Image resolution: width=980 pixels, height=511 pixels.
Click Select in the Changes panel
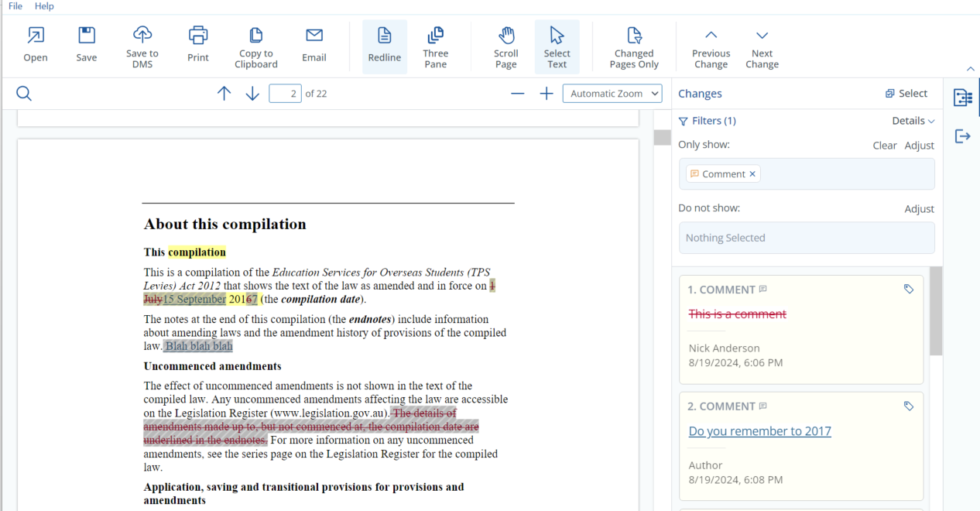click(906, 94)
